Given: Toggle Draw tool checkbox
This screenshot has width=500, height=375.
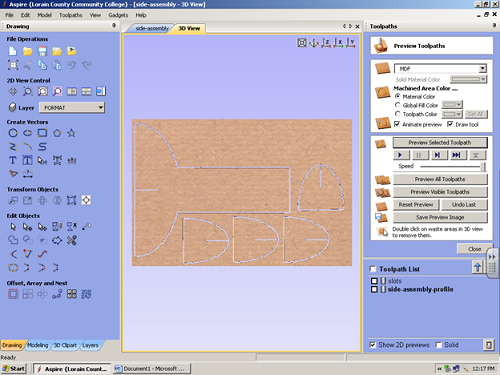Looking at the screenshot, I should coord(450,124).
